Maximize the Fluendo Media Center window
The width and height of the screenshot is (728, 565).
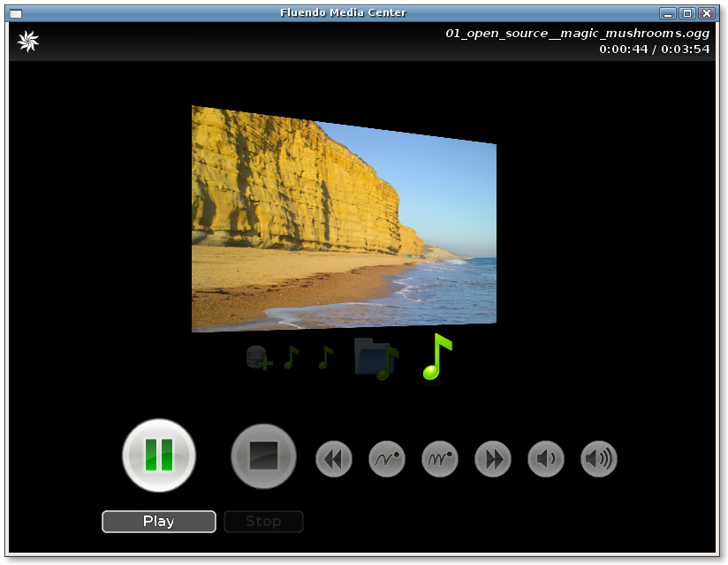(687, 13)
